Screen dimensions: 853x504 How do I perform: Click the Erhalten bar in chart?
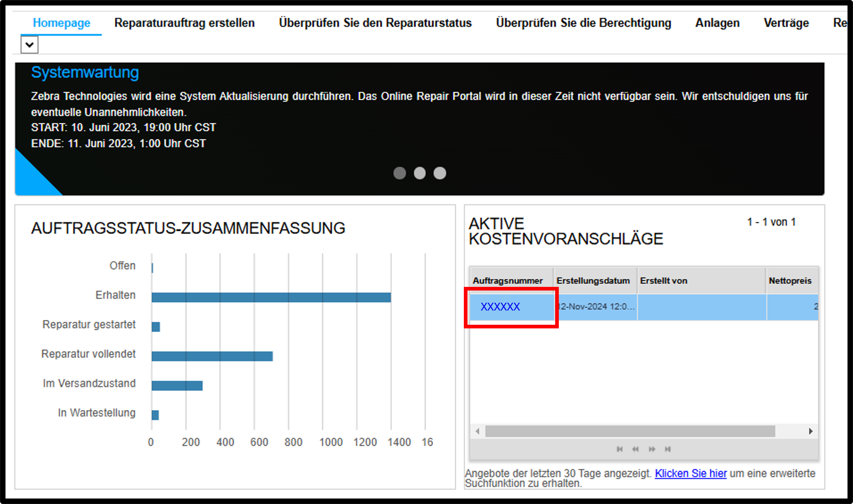[271, 298]
